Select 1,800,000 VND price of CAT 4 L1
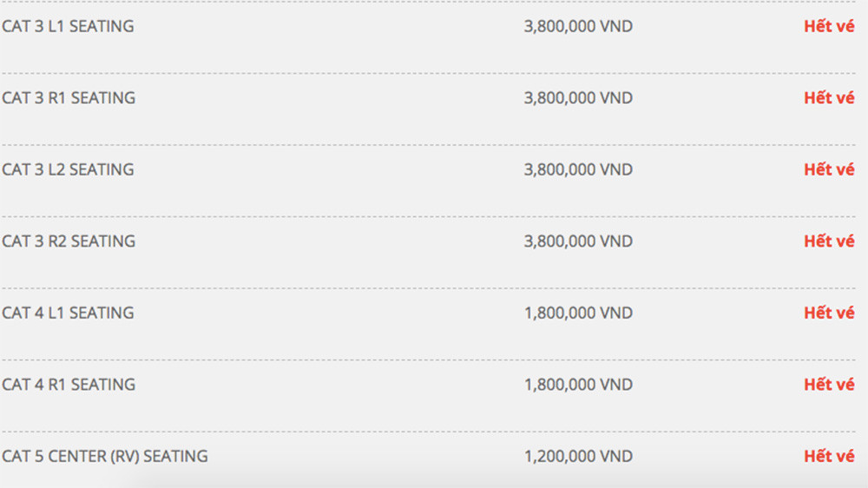Viewport: 868px width, 488px height. 578,313
